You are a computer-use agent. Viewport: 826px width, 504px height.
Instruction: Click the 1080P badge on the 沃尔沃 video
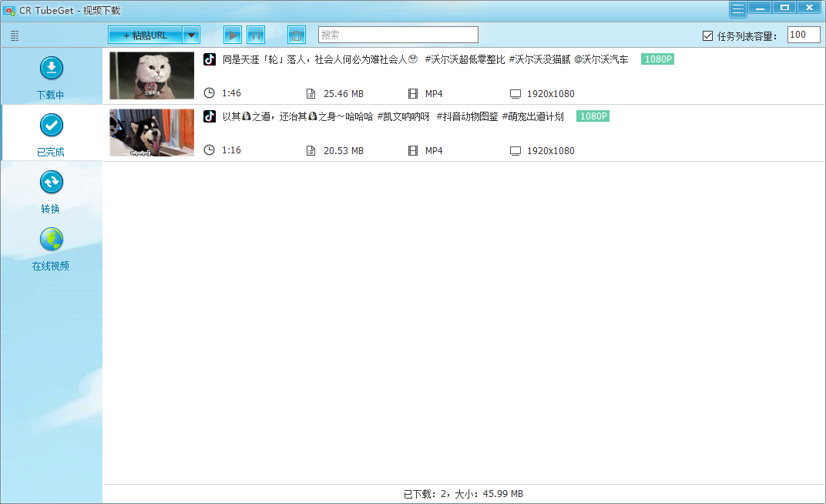pyautogui.click(x=657, y=59)
